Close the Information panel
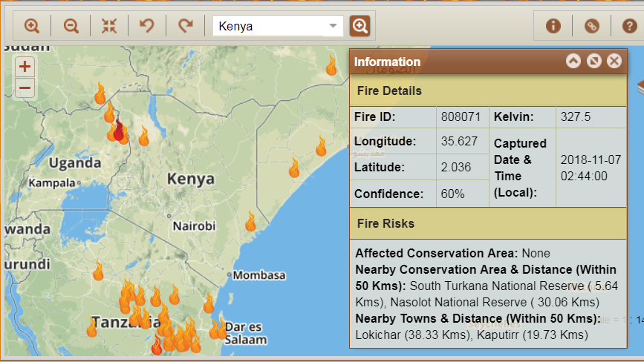 pos(614,61)
